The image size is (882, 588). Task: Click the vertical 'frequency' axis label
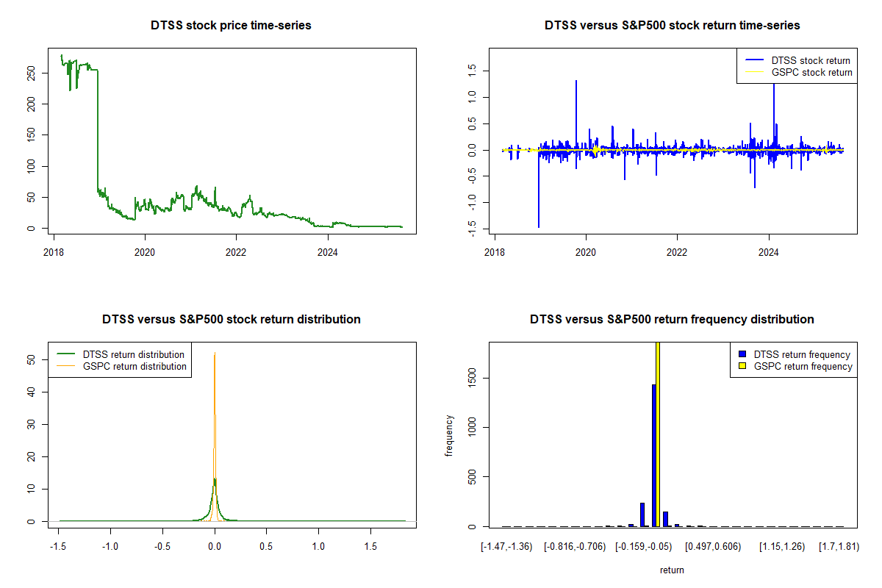click(x=449, y=435)
